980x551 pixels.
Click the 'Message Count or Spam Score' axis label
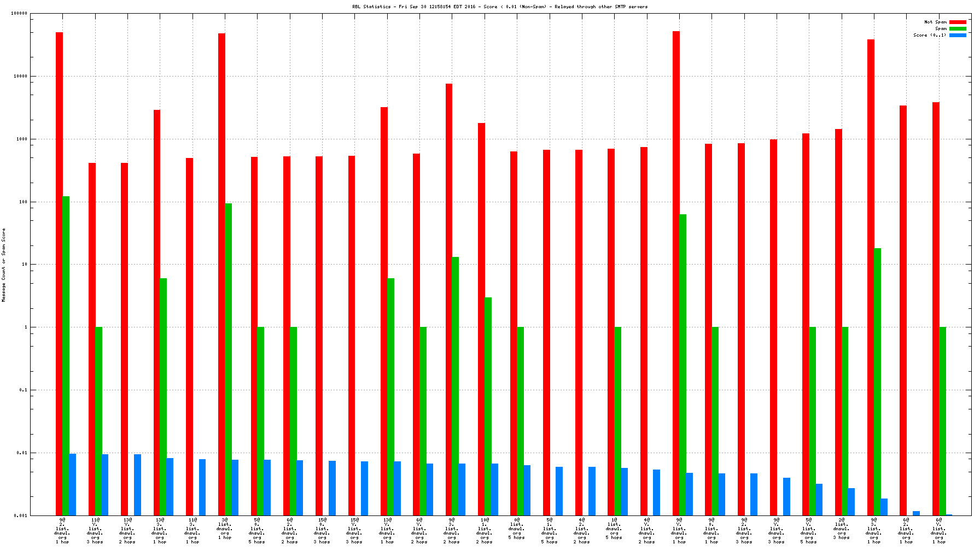(x=4, y=265)
